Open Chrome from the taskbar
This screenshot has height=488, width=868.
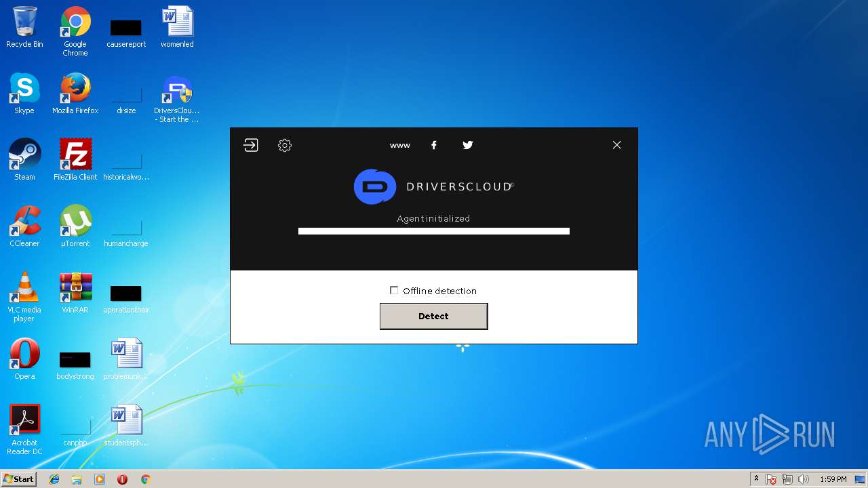click(x=145, y=479)
